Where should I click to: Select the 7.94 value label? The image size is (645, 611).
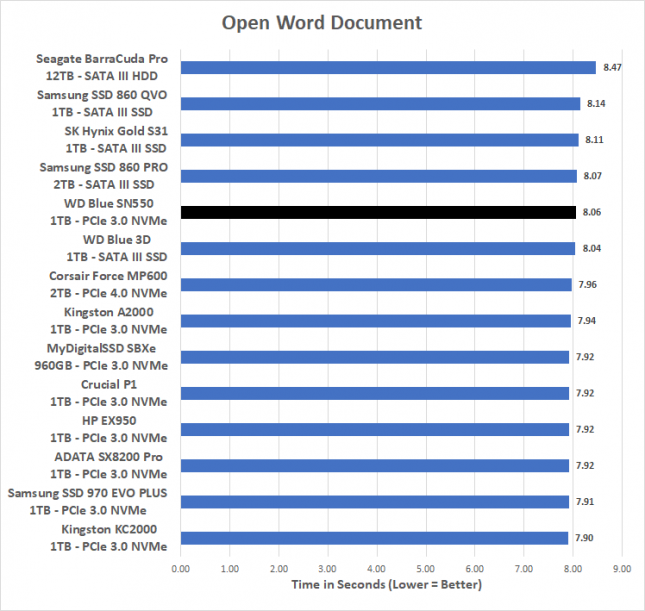[x=587, y=321]
